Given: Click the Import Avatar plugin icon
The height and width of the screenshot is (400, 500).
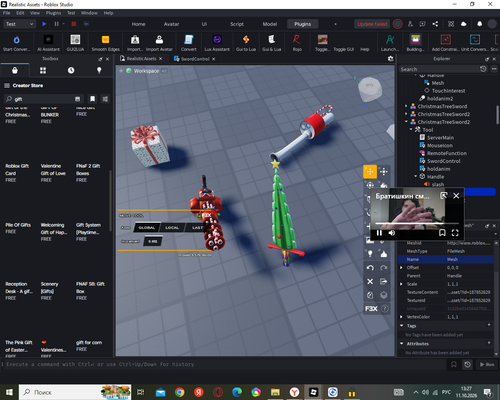Looking at the screenshot, I should 159,40.
